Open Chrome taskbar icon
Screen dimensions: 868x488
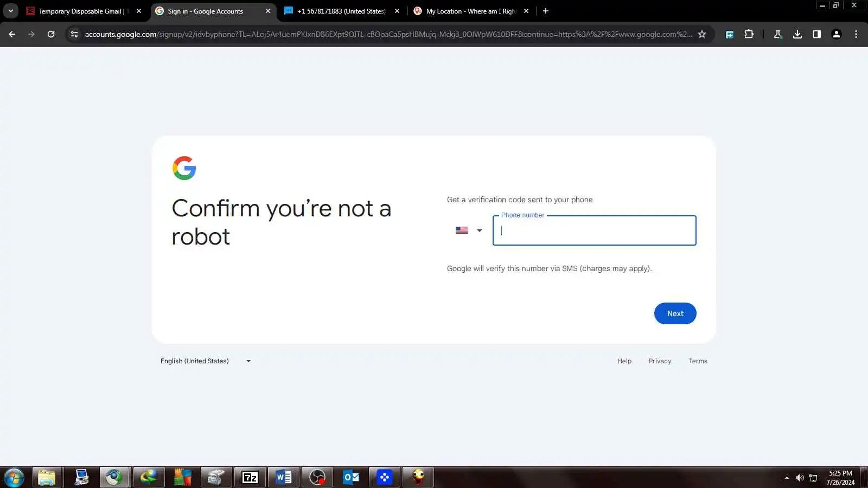[x=114, y=478]
